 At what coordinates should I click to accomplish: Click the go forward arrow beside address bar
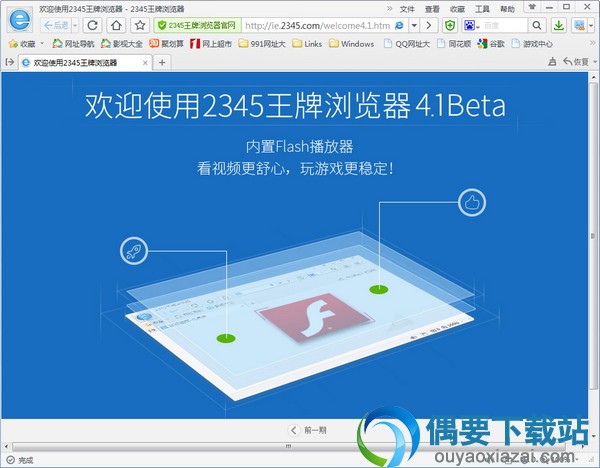[429, 26]
